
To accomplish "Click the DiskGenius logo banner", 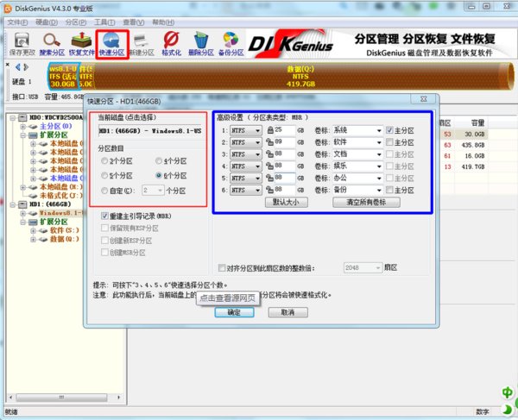I will [291, 43].
